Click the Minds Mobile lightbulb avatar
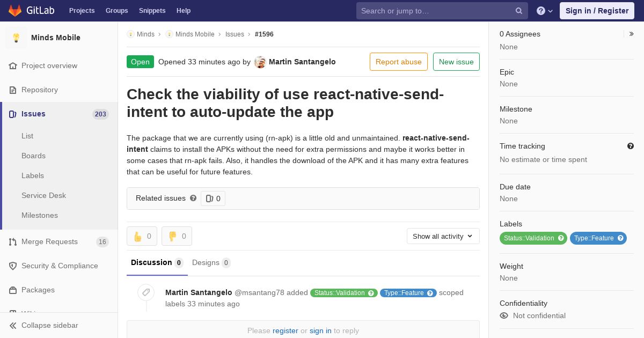Viewport: 644px width, 338px height. (x=16, y=38)
